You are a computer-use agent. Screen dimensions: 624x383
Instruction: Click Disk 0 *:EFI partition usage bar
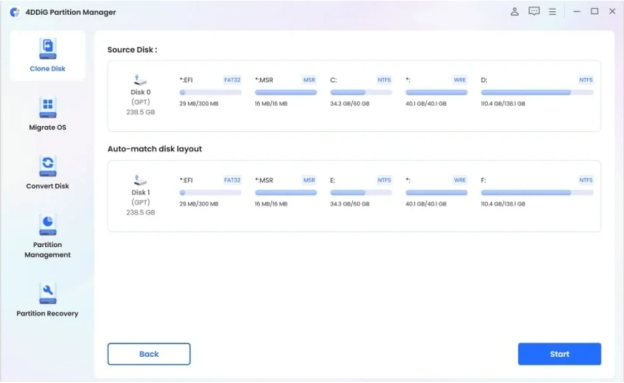coord(210,92)
